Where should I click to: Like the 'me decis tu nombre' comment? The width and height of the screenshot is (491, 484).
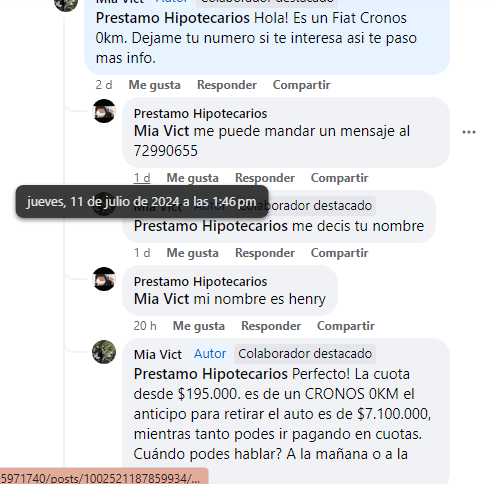click(192, 253)
